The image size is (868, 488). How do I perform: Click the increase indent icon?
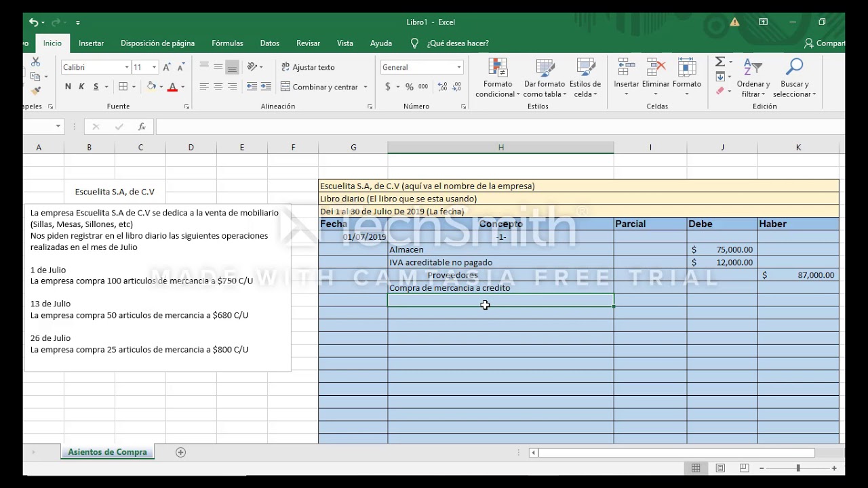click(266, 87)
